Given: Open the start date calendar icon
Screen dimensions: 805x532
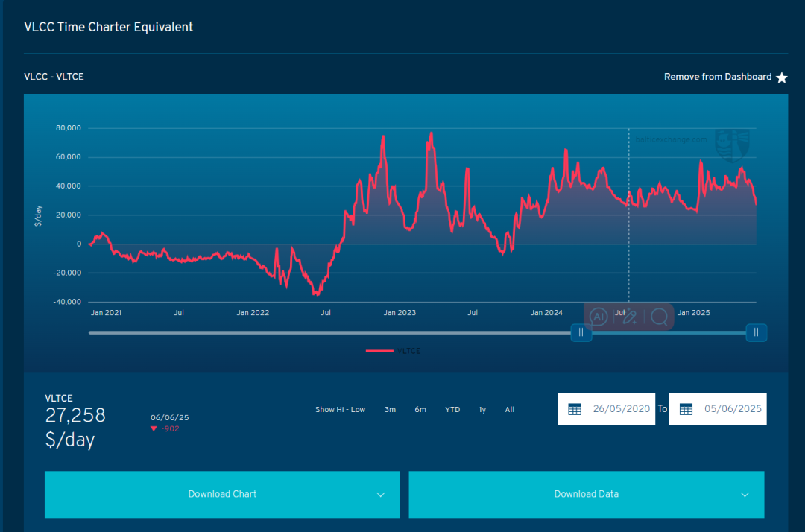Looking at the screenshot, I should pyautogui.click(x=575, y=409).
